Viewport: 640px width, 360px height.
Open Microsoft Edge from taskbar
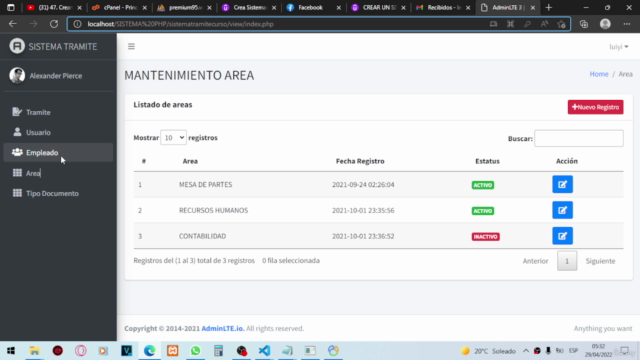tap(149, 351)
